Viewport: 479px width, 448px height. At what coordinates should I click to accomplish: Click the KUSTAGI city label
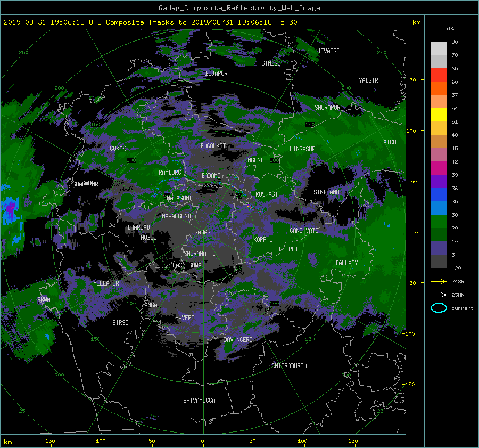click(x=267, y=194)
